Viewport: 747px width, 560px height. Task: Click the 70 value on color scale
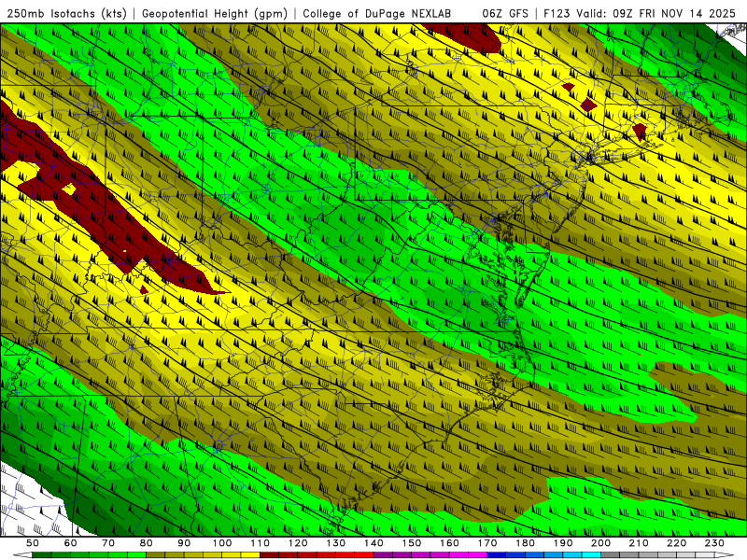108,543
